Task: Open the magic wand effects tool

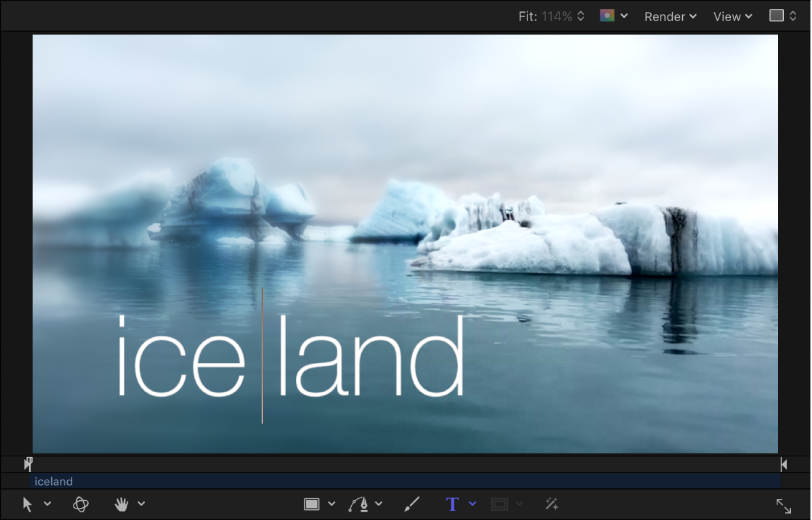Action: pyautogui.click(x=552, y=504)
